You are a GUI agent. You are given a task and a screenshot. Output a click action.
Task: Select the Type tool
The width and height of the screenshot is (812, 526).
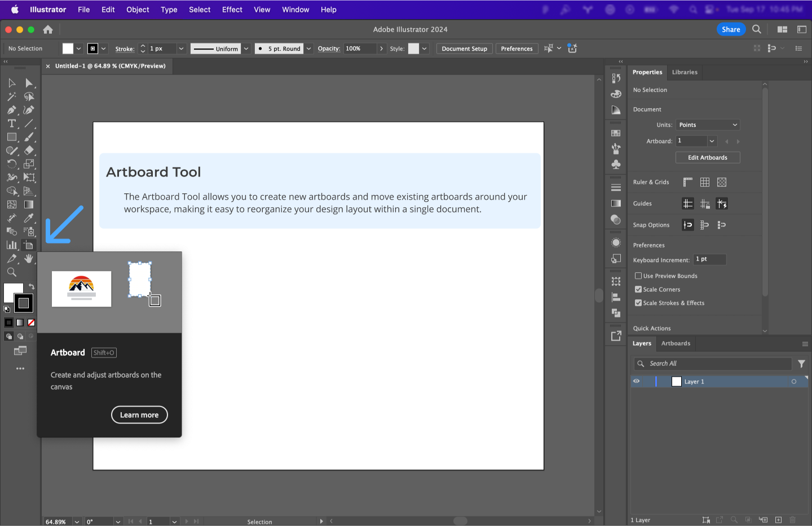tap(11, 123)
